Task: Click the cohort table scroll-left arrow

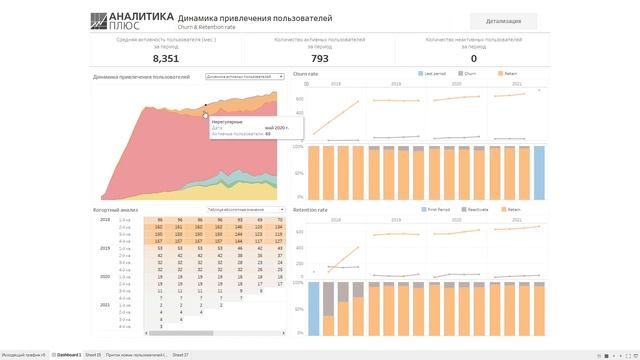Action: tap(146, 333)
